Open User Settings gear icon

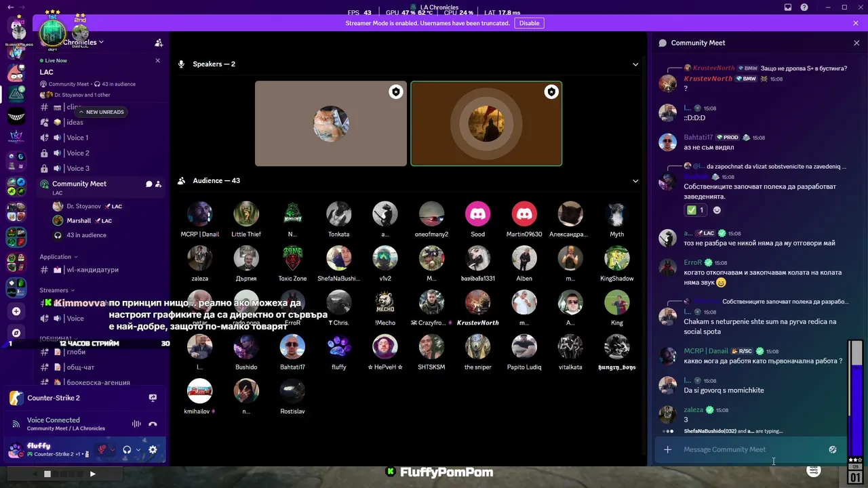pos(153,449)
